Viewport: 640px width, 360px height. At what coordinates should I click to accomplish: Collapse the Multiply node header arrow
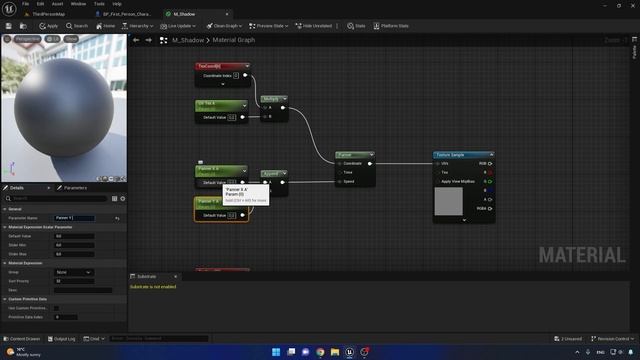(284, 99)
